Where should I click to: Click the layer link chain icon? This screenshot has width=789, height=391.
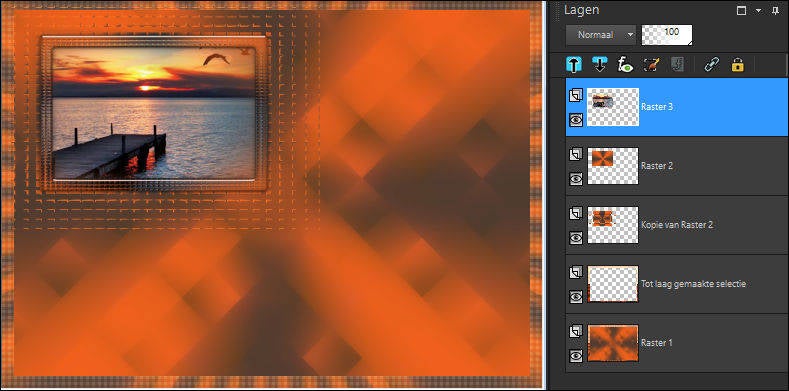pos(712,64)
